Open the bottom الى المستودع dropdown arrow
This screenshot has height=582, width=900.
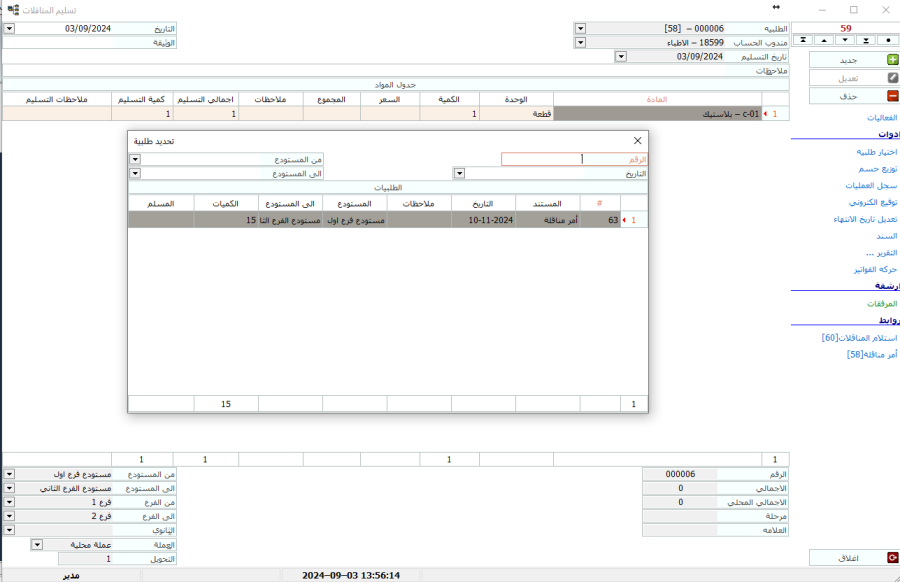tap(9, 488)
